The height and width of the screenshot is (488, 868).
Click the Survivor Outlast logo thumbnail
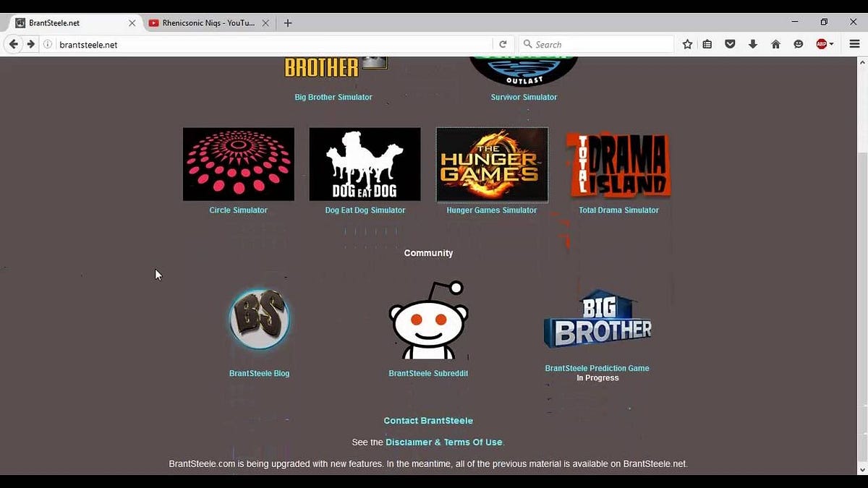click(524, 71)
